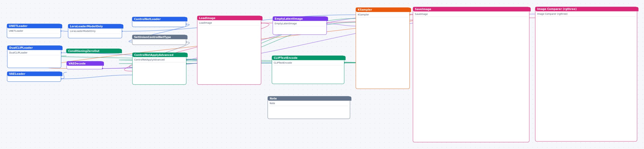Click the CLIPTextEncode text inside node body
The height and width of the screenshot is (149, 644).
coord(283,63)
